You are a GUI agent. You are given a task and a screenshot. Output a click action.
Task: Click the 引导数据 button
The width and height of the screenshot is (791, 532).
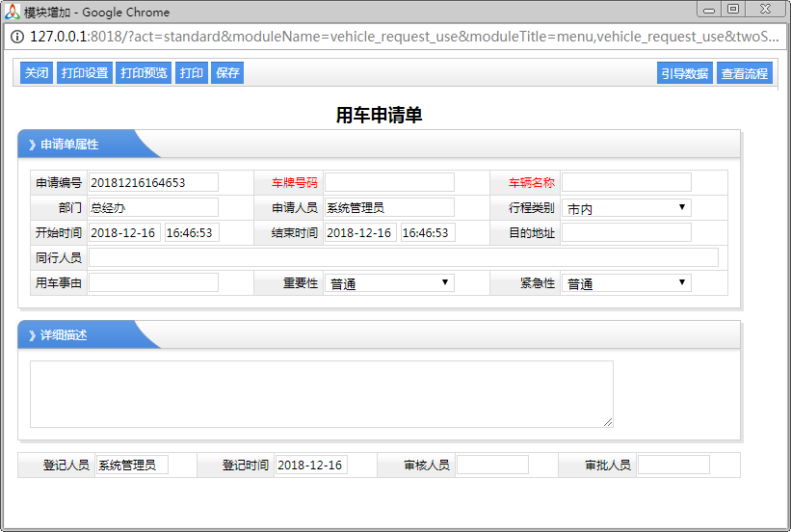pos(684,73)
